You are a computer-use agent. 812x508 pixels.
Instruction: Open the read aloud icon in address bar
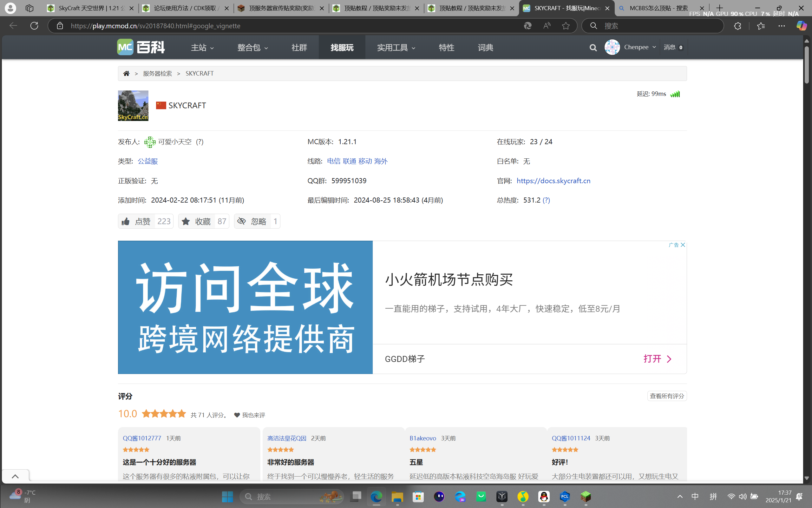tap(547, 25)
